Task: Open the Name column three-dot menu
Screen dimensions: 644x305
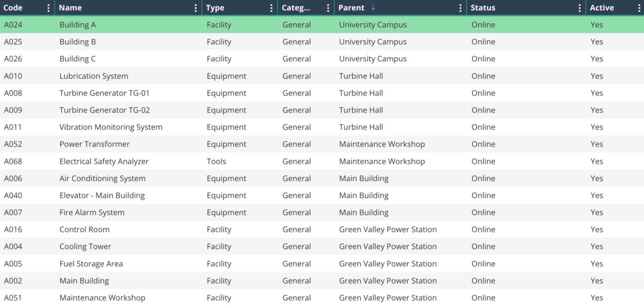Action: tap(196, 8)
